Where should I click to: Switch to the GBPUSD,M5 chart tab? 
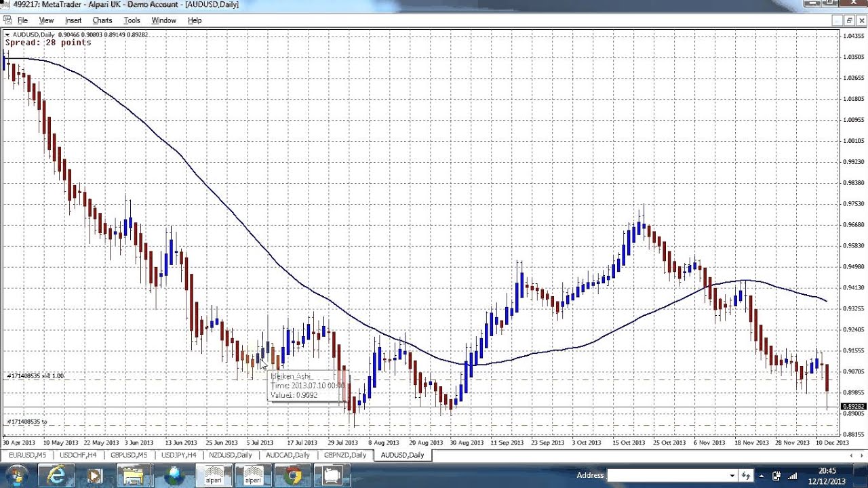tap(129, 455)
